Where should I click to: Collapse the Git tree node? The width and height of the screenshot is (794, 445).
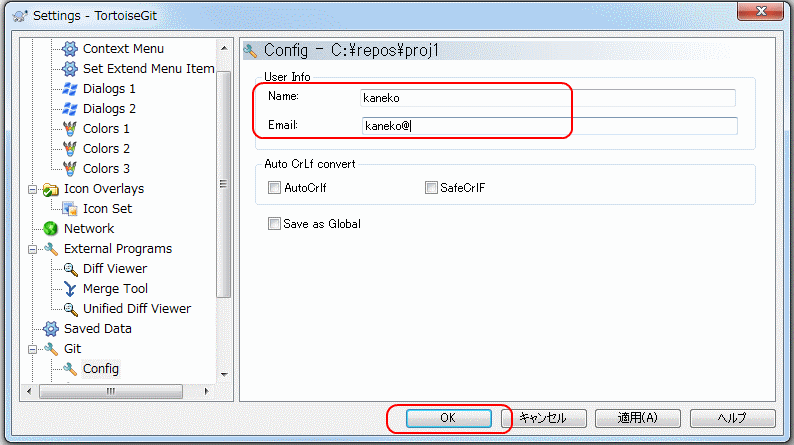click(32, 349)
